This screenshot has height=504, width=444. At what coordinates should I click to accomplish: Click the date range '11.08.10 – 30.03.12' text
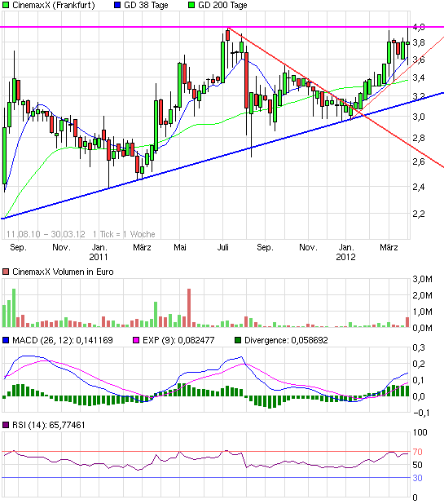[x=46, y=234]
